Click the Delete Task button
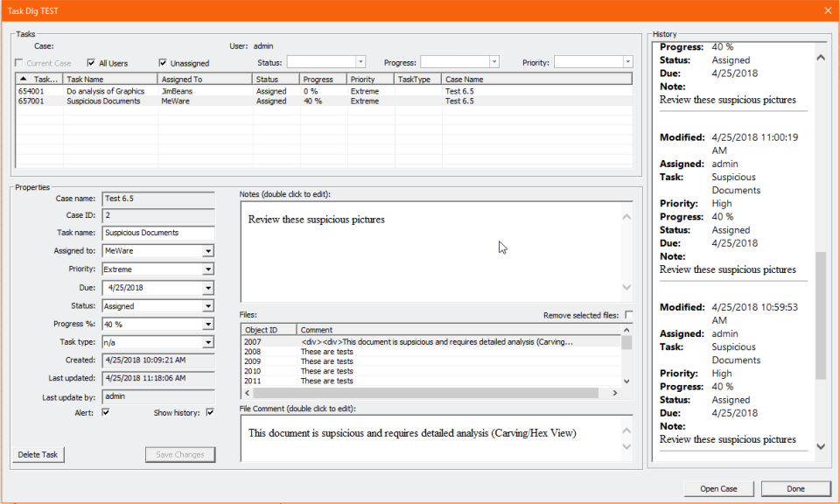Screen dimensions: 840x504 point(38,454)
